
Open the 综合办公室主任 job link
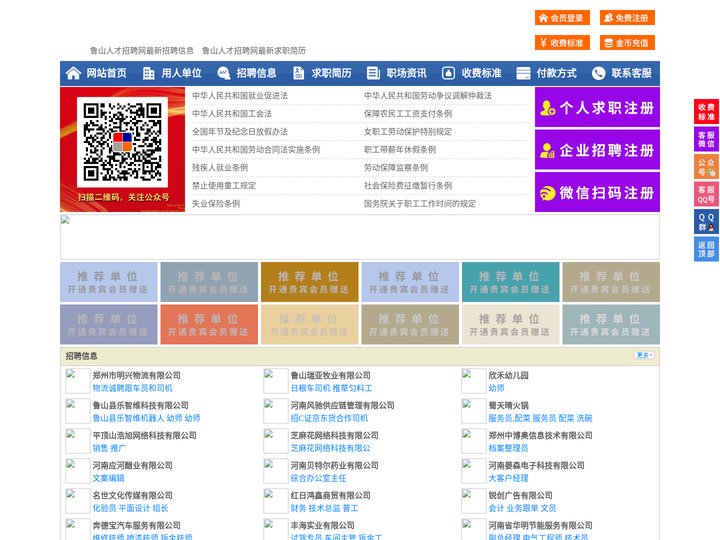pos(318,478)
